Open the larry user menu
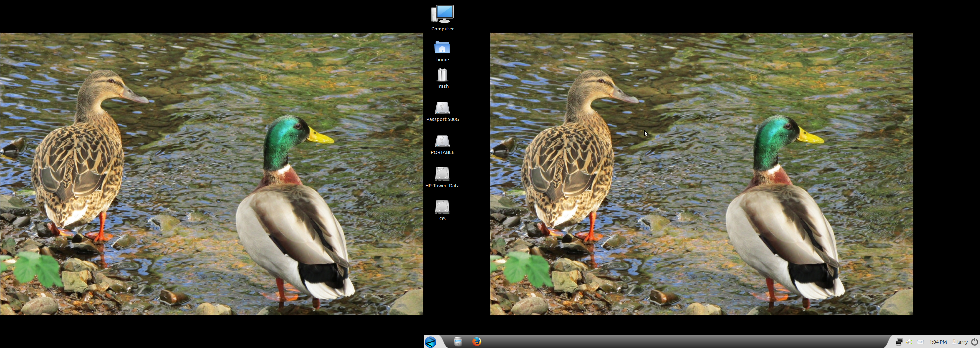Viewport: 980px width, 348px height. (x=960, y=342)
